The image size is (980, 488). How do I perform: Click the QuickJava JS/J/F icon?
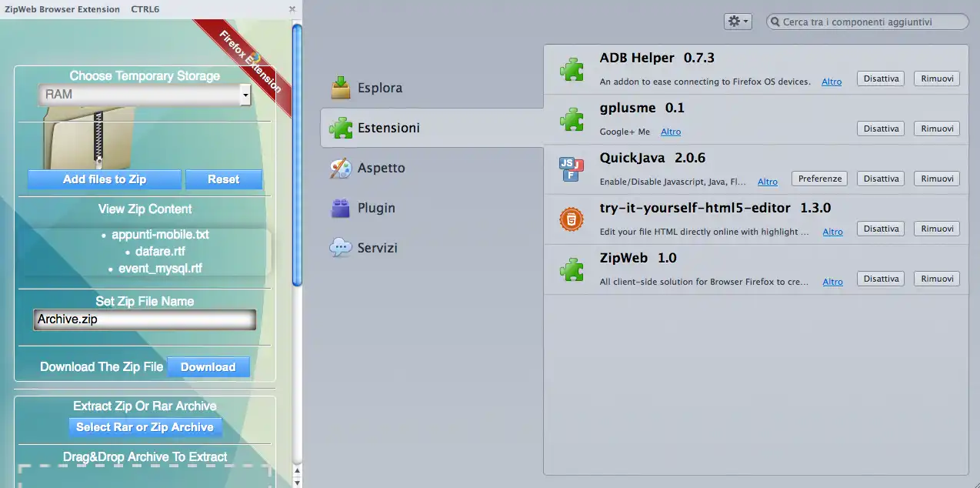[x=572, y=169]
